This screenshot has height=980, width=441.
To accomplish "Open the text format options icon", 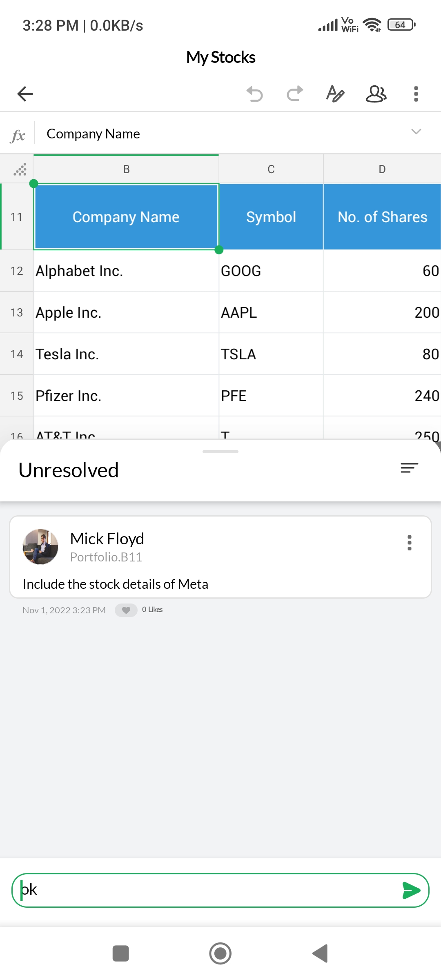I will [x=335, y=94].
